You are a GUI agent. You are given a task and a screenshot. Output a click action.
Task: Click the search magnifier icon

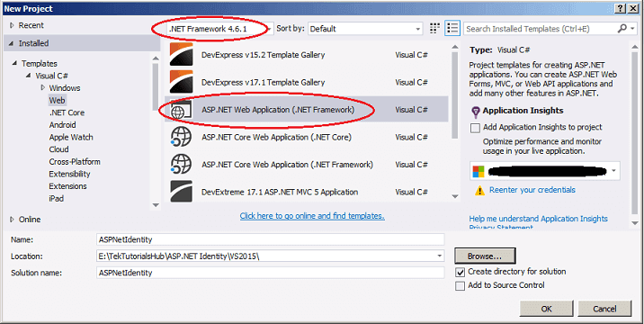(x=622, y=29)
